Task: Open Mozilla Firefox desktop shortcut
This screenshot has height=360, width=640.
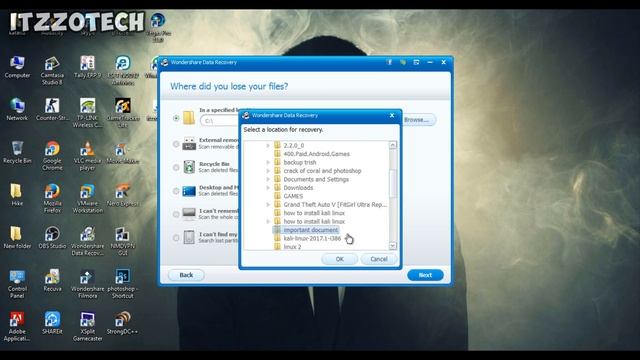Action: click(x=52, y=198)
